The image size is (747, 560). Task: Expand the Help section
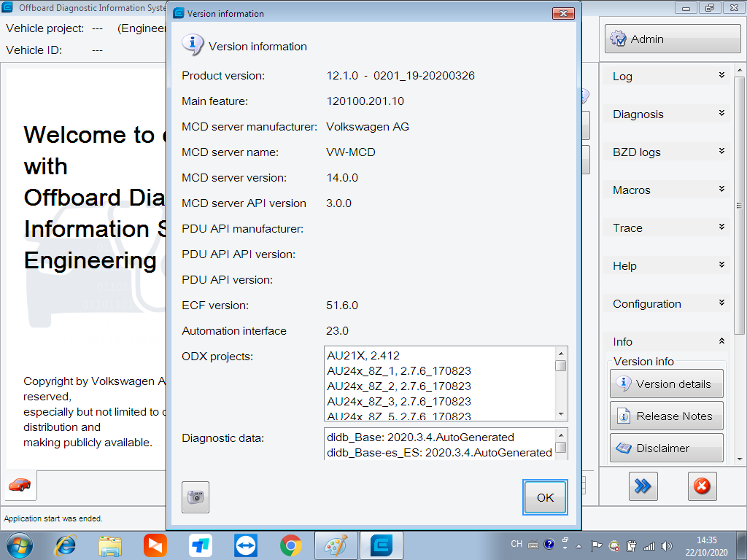667,265
